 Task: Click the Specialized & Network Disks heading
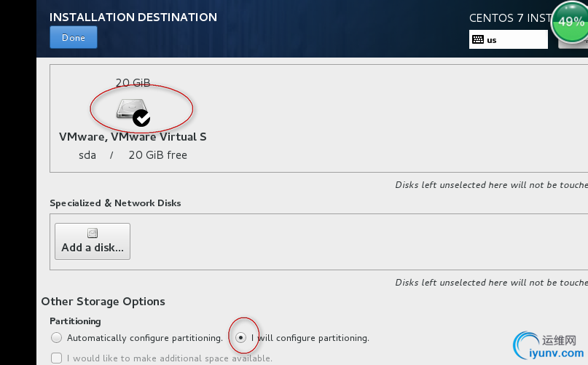coord(115,203)
